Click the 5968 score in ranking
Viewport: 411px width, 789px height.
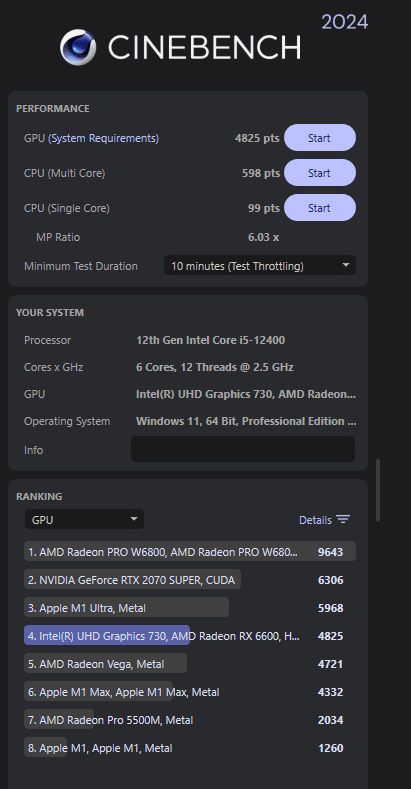[331, 608]
